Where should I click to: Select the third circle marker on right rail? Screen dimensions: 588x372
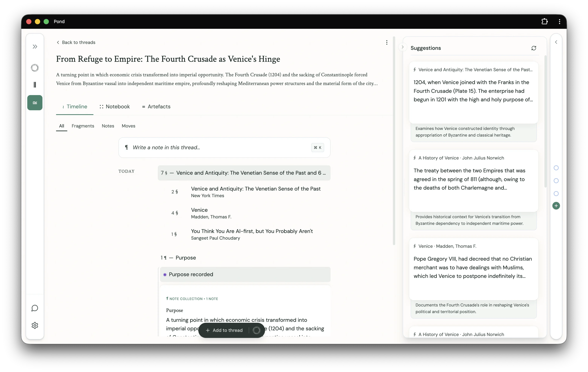point(556,194)
